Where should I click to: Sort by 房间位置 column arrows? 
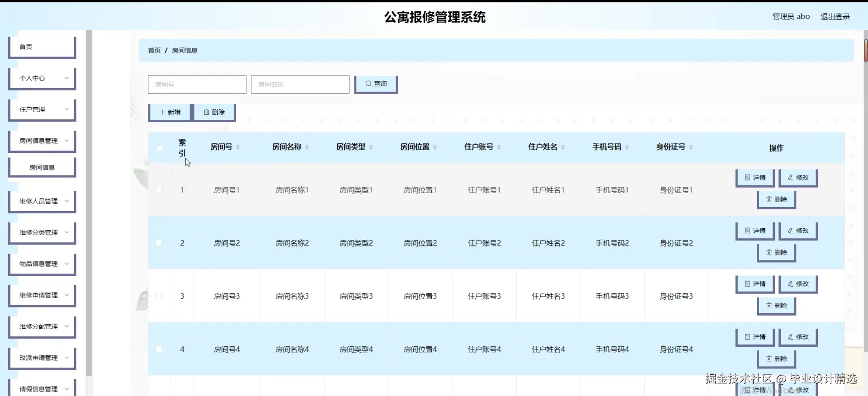[x=435, y=147]
